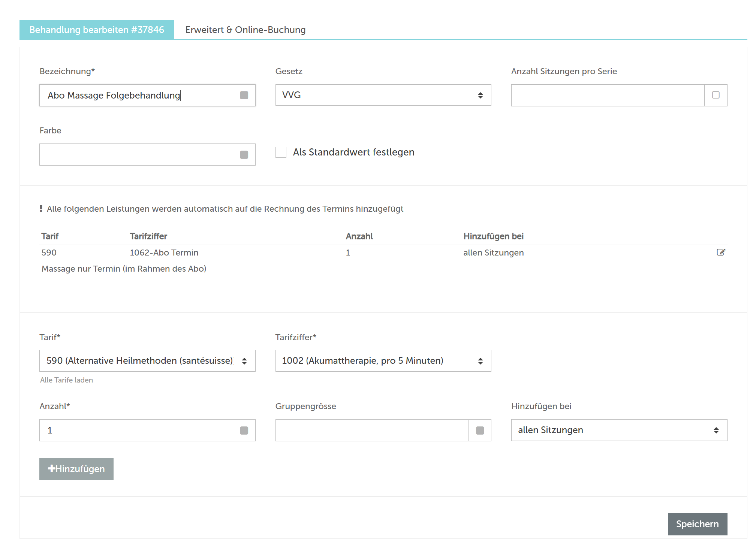Click the Farbe color input field

tap(136, 154)
